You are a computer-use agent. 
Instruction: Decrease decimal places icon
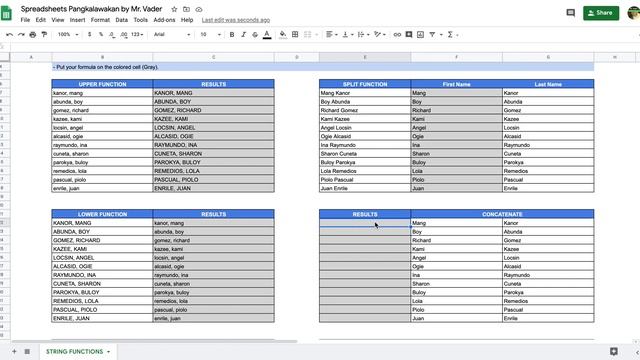pos(112,35)
